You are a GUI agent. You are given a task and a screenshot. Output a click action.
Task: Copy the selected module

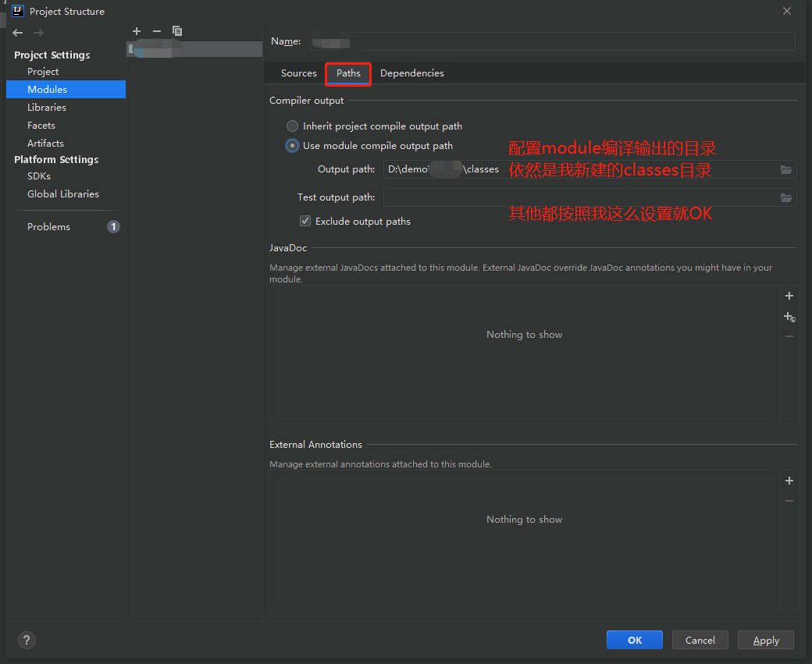coord(177,31)
